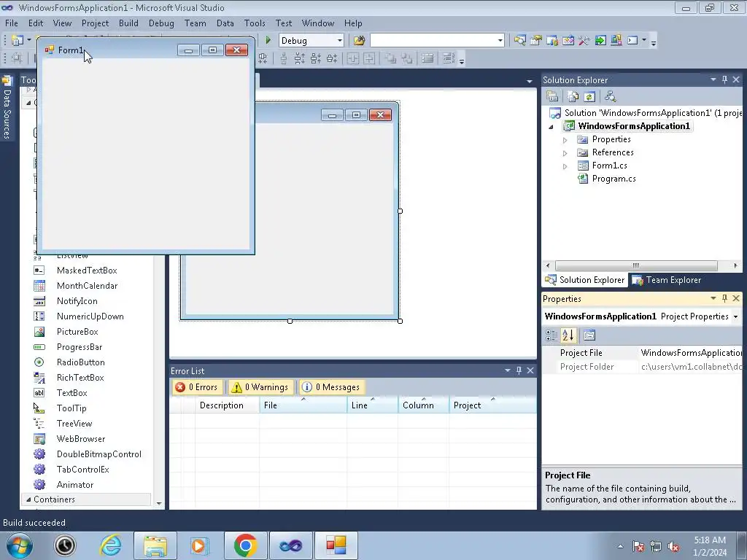This screenshot has height=560, width=747.
Task: Switch Properties panel to Alphabetical sorting
Action: 568,335
